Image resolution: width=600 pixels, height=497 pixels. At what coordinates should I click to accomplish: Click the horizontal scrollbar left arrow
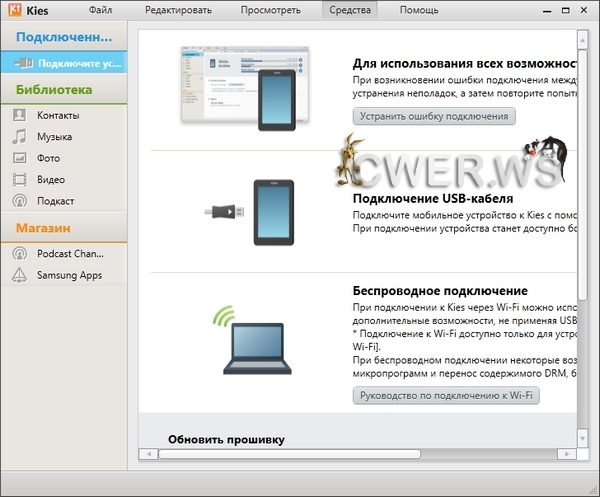[148, 454]
